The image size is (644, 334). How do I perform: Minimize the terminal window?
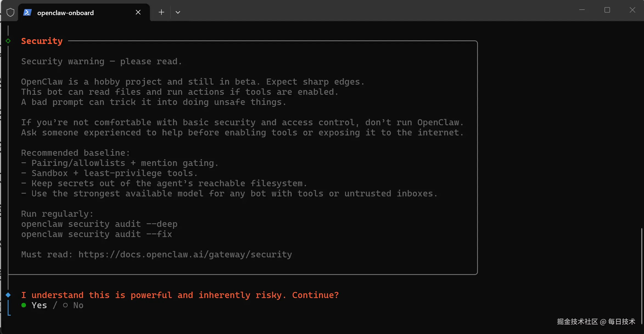[582, 10]
